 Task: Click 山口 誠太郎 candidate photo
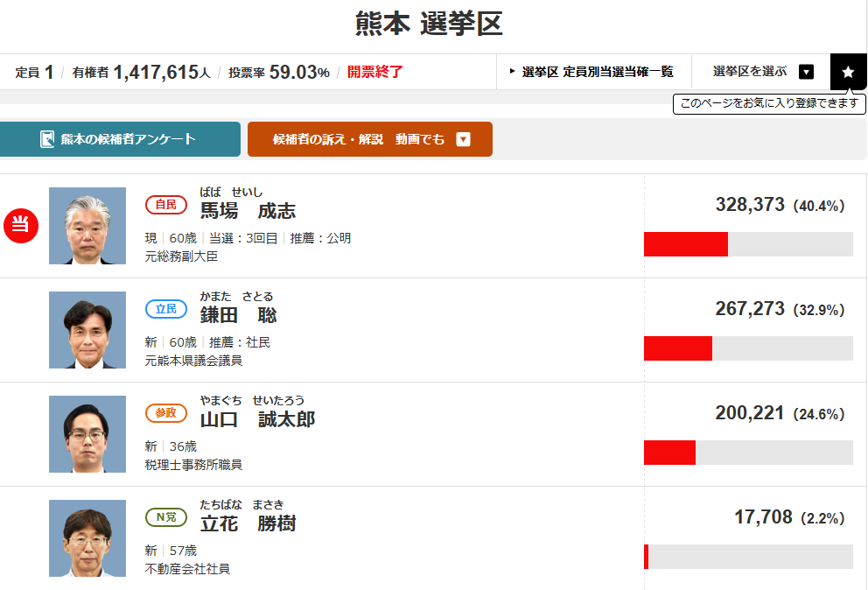pos(87,434)
